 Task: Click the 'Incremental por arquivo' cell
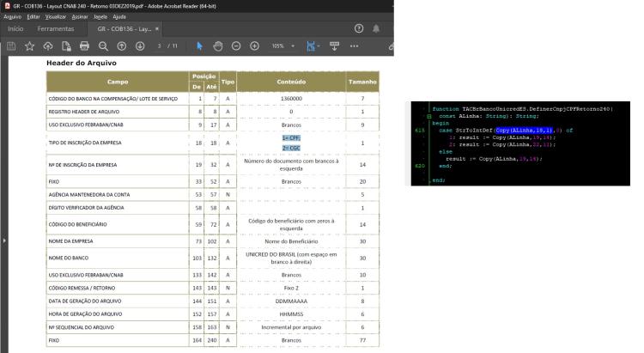point(291,327)
